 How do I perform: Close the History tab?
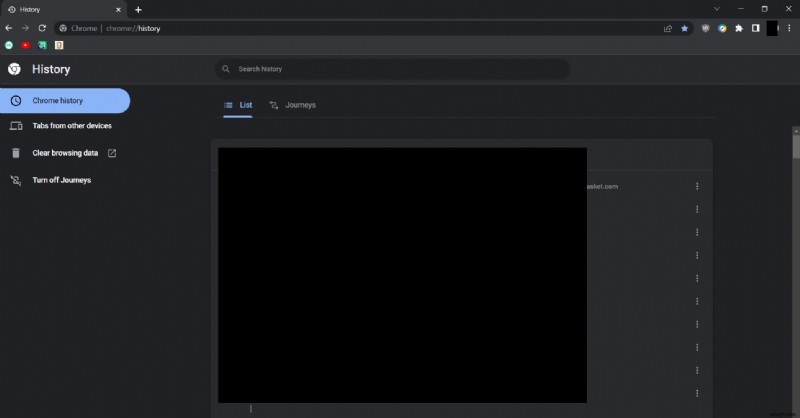click(x=118, y=9)
